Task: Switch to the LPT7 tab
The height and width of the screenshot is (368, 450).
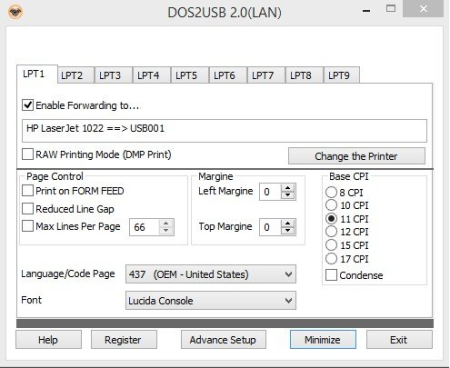Action: [266, 75]
